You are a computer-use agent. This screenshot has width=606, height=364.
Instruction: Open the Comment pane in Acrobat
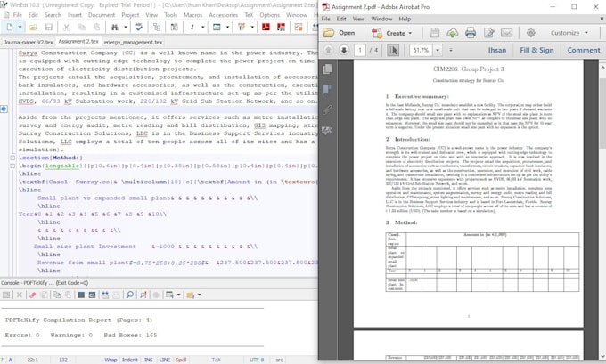point(584,50)
